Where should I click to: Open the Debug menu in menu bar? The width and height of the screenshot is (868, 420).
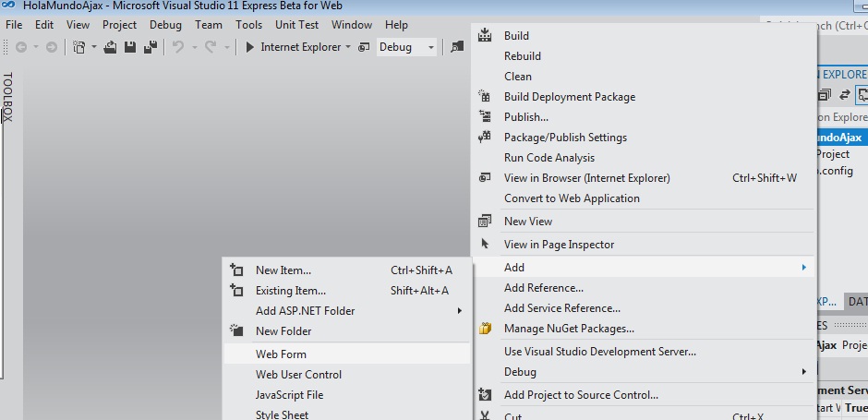click(x=165, y=25)
